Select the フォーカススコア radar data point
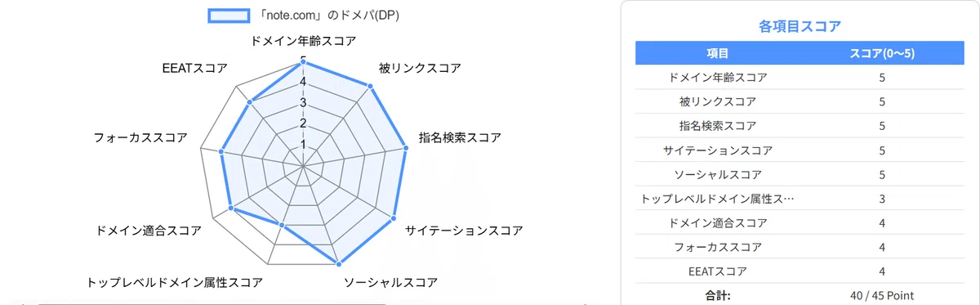The height and width of the screenshot is (305, 980). 222,150
